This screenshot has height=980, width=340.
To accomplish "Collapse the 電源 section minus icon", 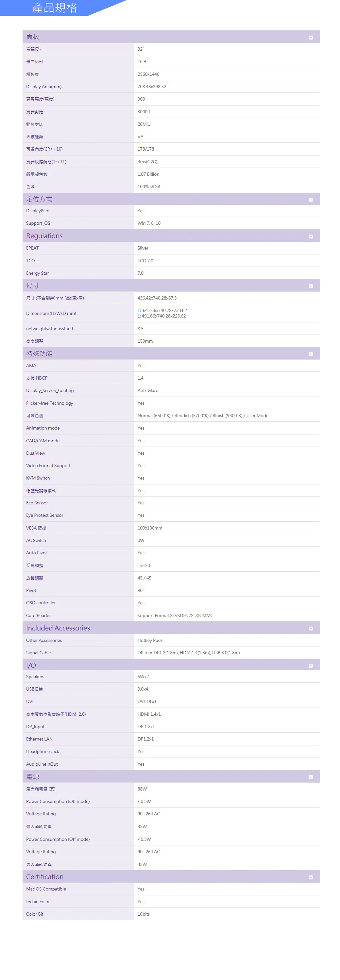I will 310,777.
